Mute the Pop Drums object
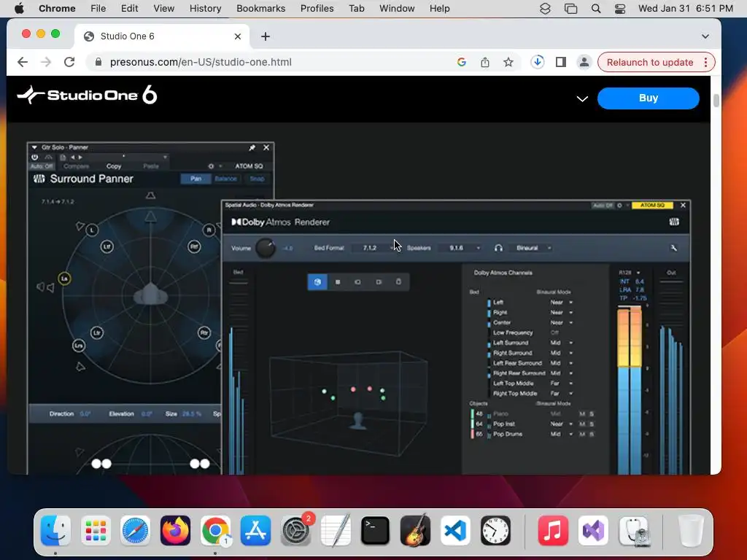Image resolution: width=747 pixels, height=560 pixels. coord(582,434)
